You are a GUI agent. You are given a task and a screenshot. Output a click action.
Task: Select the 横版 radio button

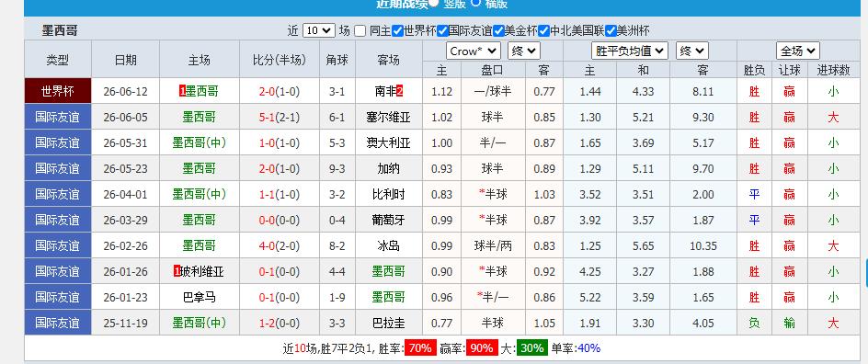coord(476,2)
